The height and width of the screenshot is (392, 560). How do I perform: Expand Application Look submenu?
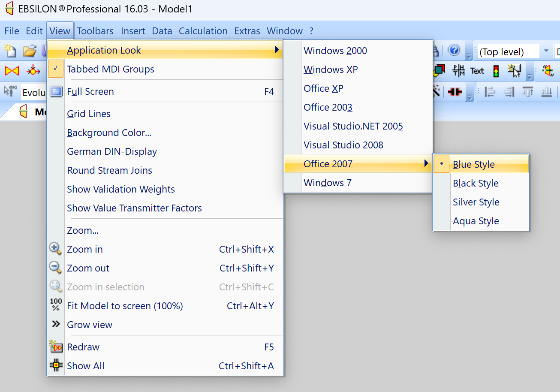165,50
